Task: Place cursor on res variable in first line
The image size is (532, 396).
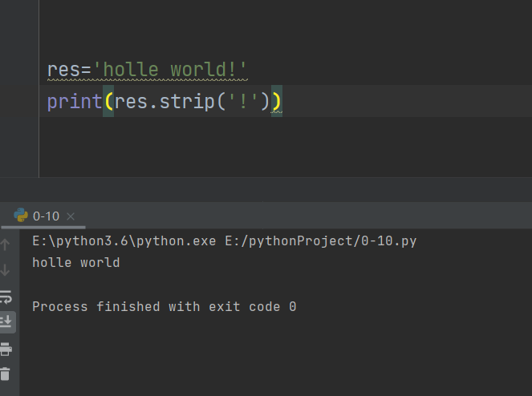Action: point(63,70)
